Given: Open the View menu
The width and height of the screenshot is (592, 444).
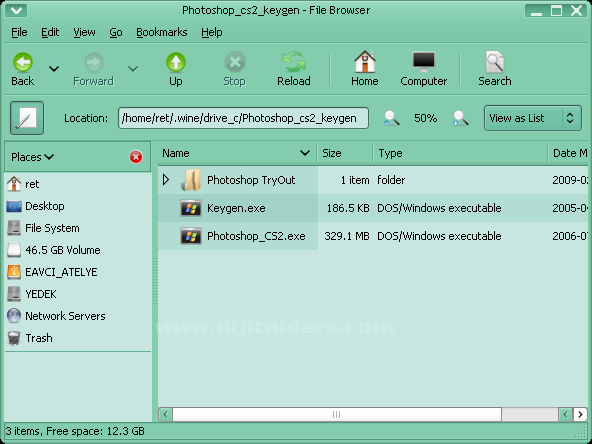Looking at the screenshot, I should click(x=84, y=32).
